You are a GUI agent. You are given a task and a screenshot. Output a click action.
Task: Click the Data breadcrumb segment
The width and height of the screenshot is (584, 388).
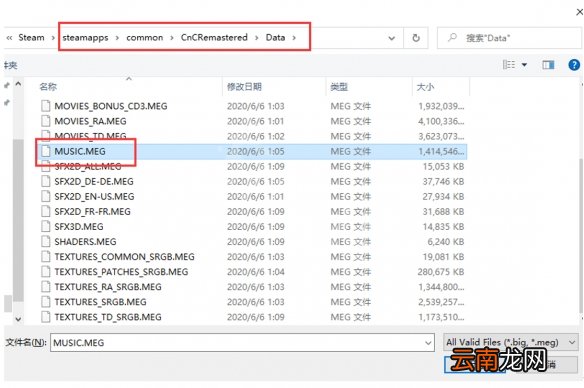coord(275,38)
